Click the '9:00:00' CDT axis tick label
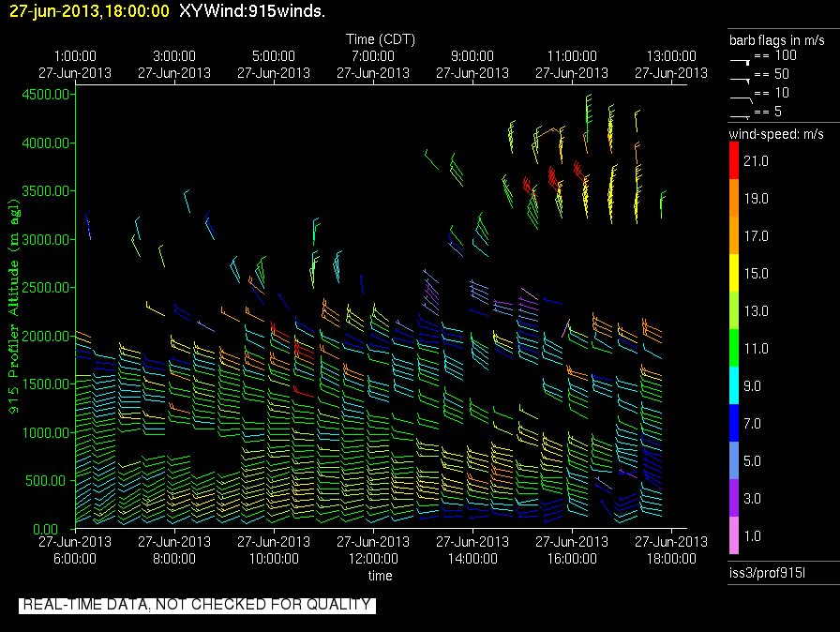840x632 pixels. pos(472,56)
